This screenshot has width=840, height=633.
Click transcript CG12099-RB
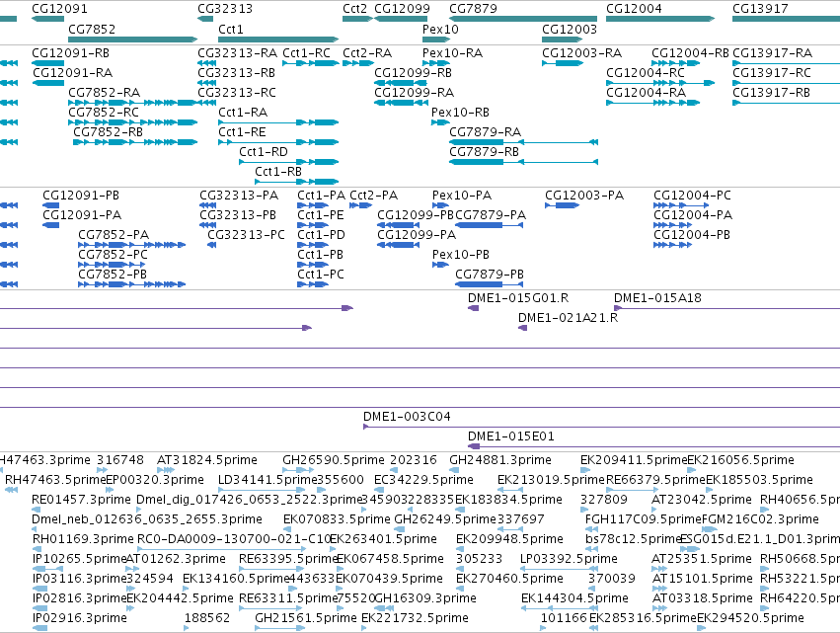pyautogui.click(x=400, y=83)
